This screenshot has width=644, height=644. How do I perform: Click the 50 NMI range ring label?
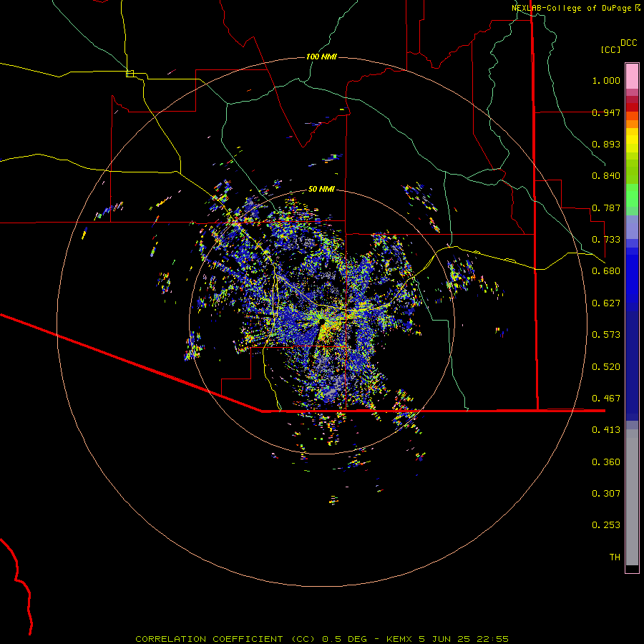click(321, 189)
